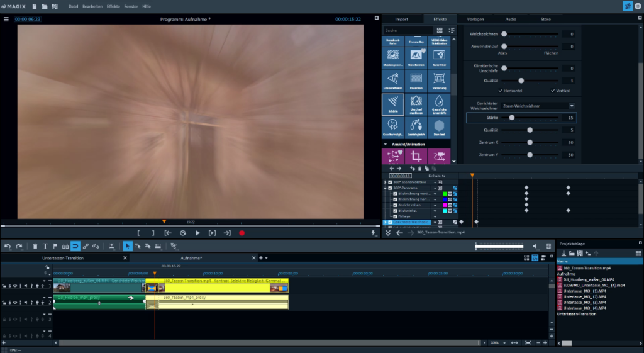The width and height of the screenshot is (644, 353).
Task: Jump to the range start in the monitor
Action: point(168,233)
